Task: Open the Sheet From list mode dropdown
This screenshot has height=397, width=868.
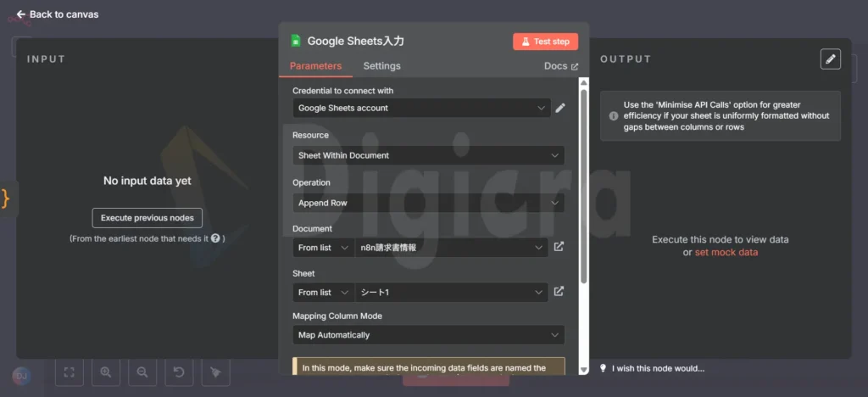Action: tap(323, 293)
